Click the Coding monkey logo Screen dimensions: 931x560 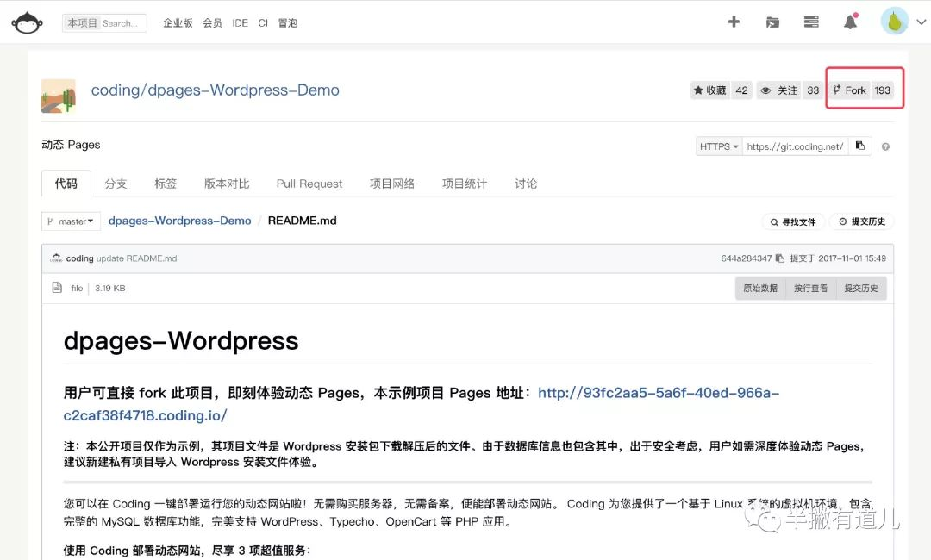(27, 22)
